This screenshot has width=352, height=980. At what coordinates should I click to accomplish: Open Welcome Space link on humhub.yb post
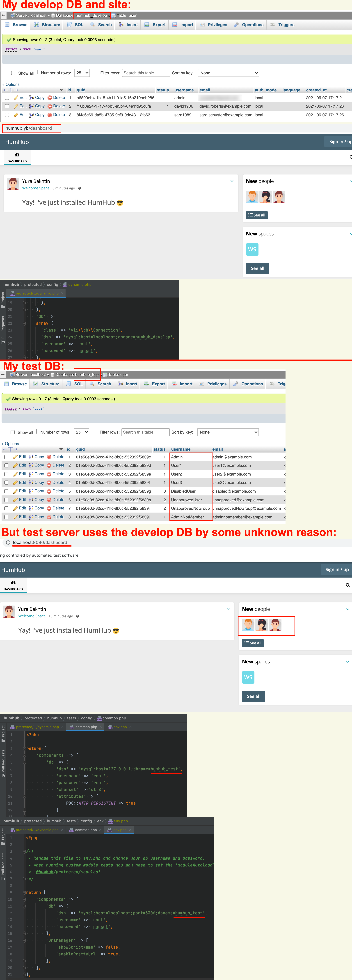(x=36, y=188)
